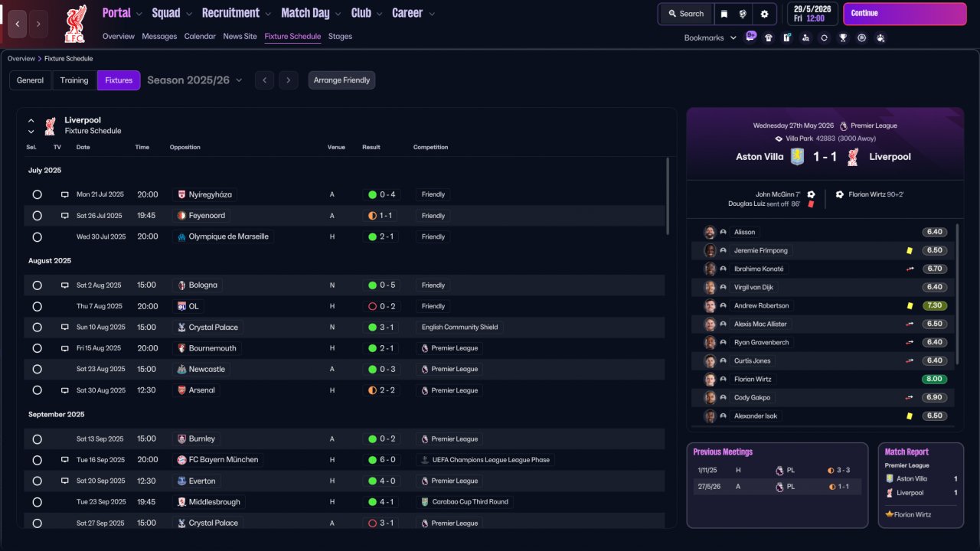
Task: Click the player ratings list scrollbar
Action: [x=957, y=295]
